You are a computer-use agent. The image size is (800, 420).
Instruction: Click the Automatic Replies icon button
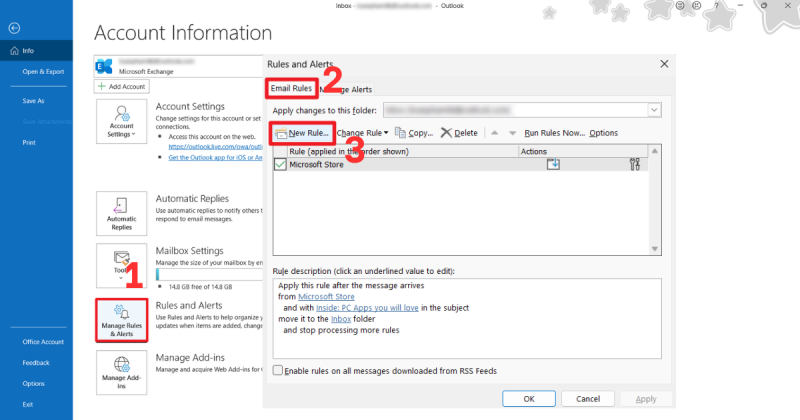click(123, 212)
